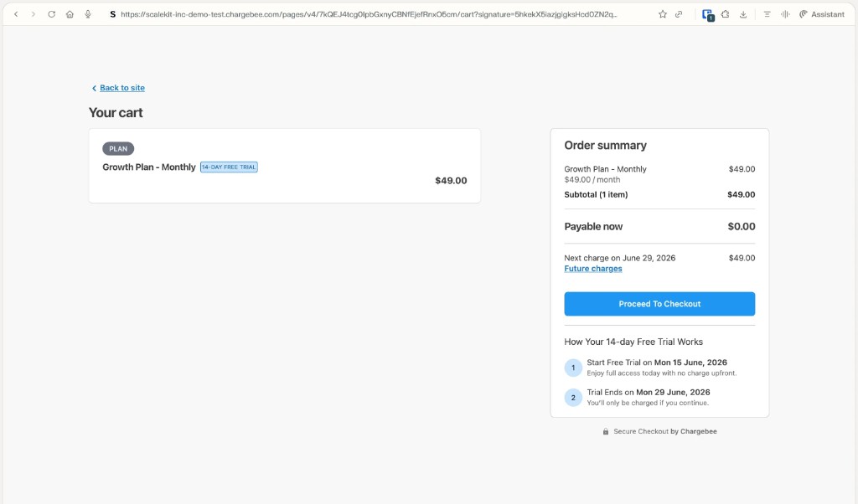Click the $0.00 payable amount

click(742, 226)
